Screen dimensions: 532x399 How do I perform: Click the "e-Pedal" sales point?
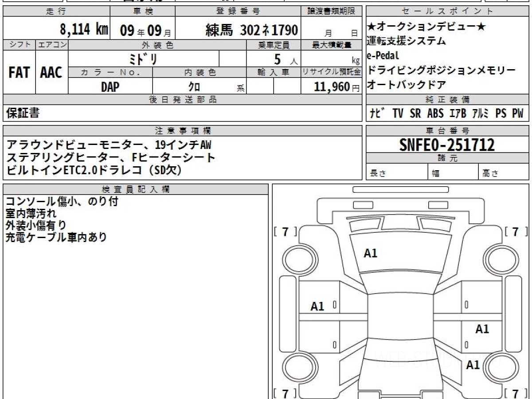click(383, 56)
